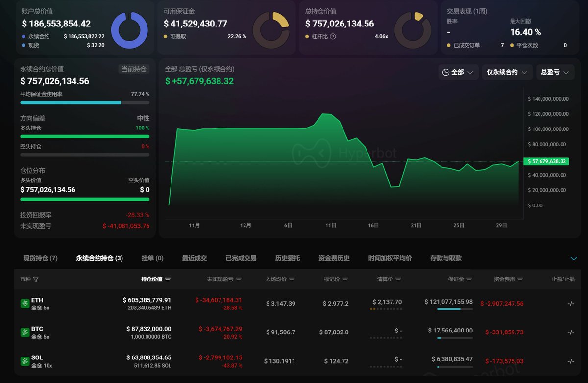Image resolution: width=588 pixels, height=383 pixels.
Task: Open the 全部 time range dropdown
Action: point(458,72)
